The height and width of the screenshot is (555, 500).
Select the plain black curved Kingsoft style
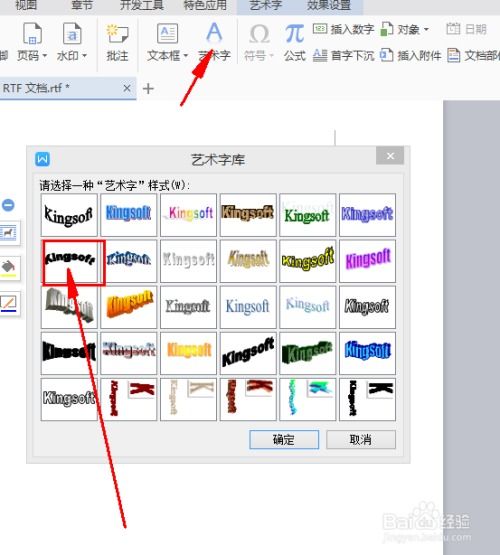click(x=69, y=215)
